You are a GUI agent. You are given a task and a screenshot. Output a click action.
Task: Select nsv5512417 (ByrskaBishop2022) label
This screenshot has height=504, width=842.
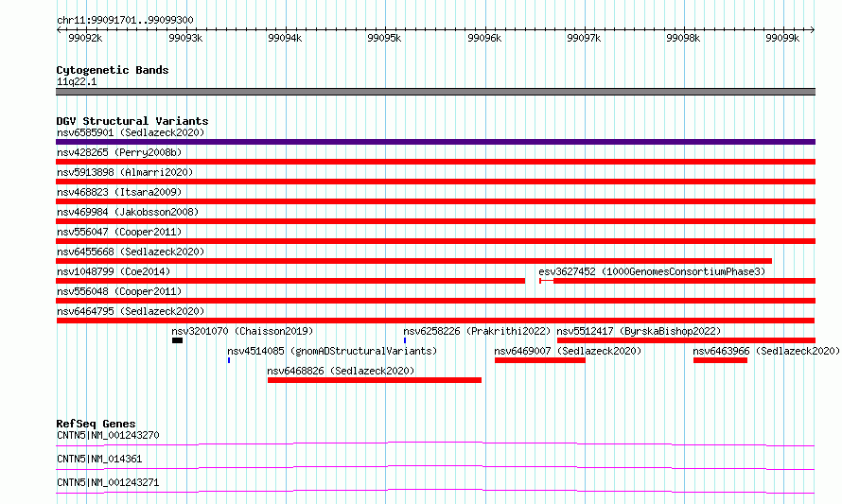pos(639,331)
